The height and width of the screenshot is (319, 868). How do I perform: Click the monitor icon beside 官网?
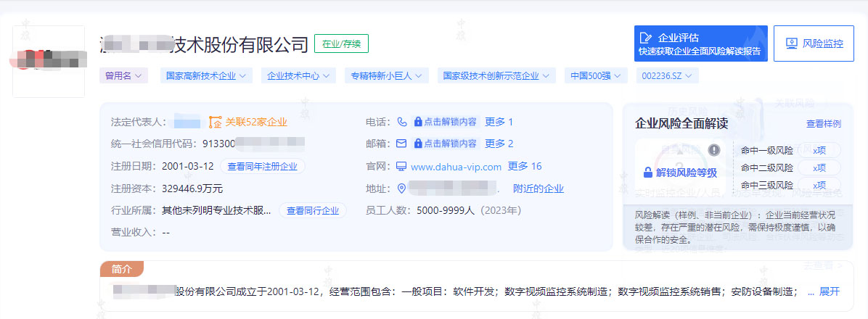click(401, 167)
